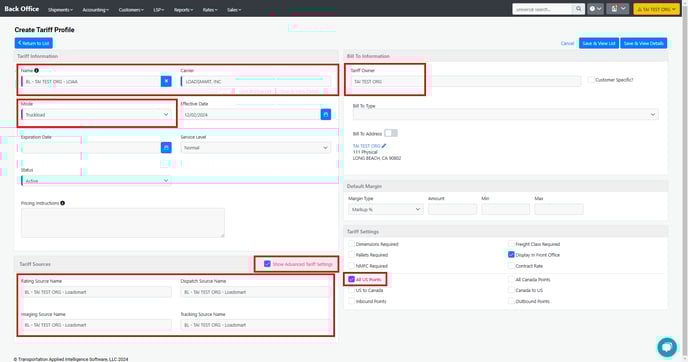Viewport: 688px width, 362px height.
Task: Click Save & View List button
Action: coord(599,43)
